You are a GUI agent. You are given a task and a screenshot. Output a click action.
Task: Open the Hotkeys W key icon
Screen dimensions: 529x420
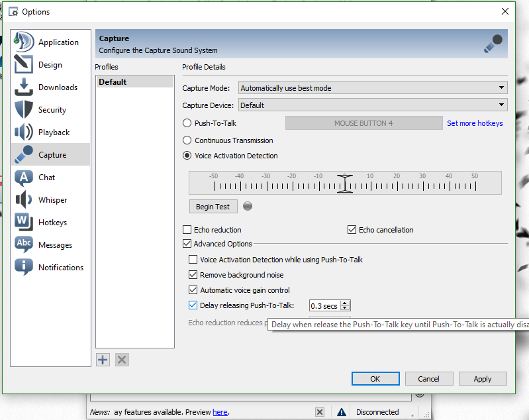tap(24, 222)
